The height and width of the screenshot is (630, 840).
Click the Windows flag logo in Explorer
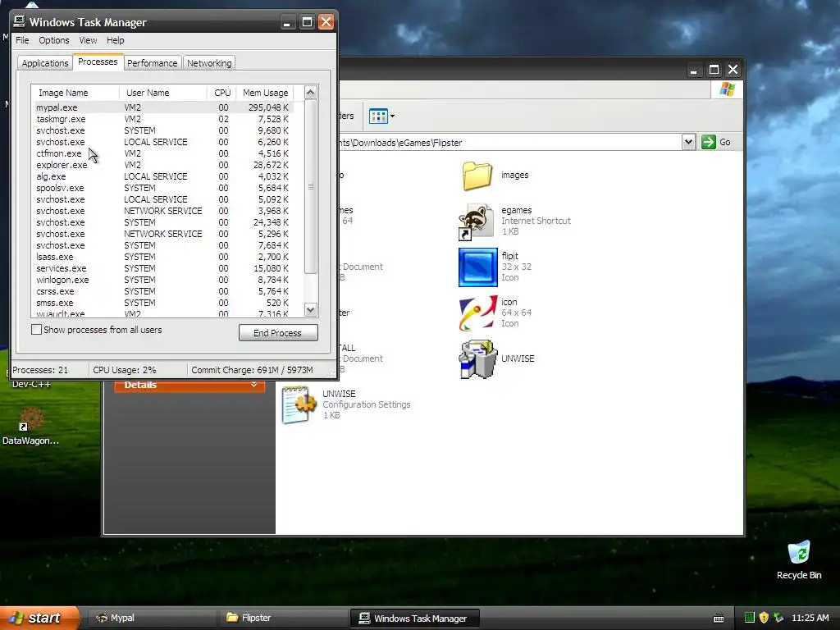727,89
